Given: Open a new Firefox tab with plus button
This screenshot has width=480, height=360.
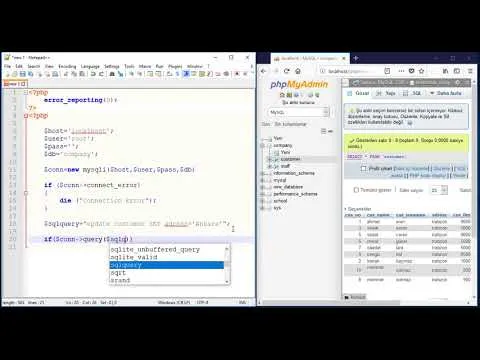Looking at the screenshot, I should 356,58.
